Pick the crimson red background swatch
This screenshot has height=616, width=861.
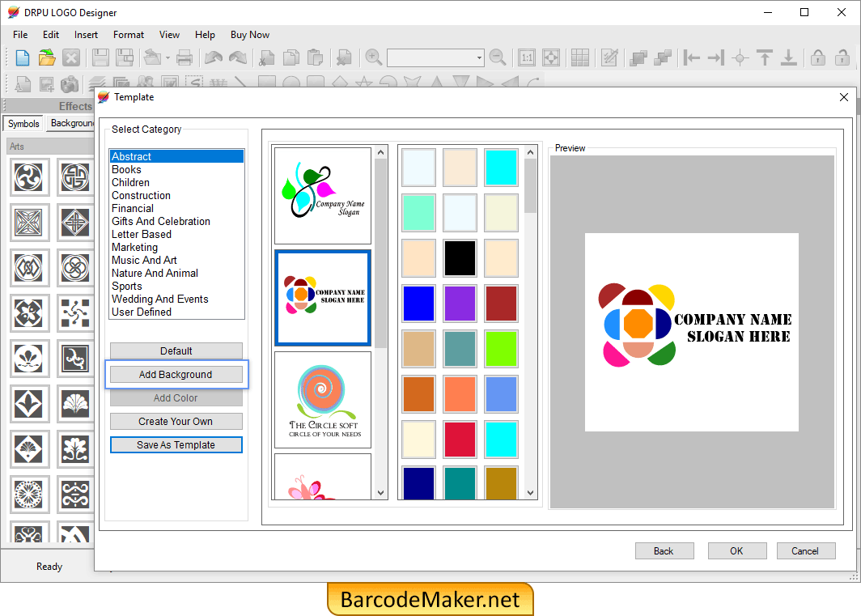point(460,440)
